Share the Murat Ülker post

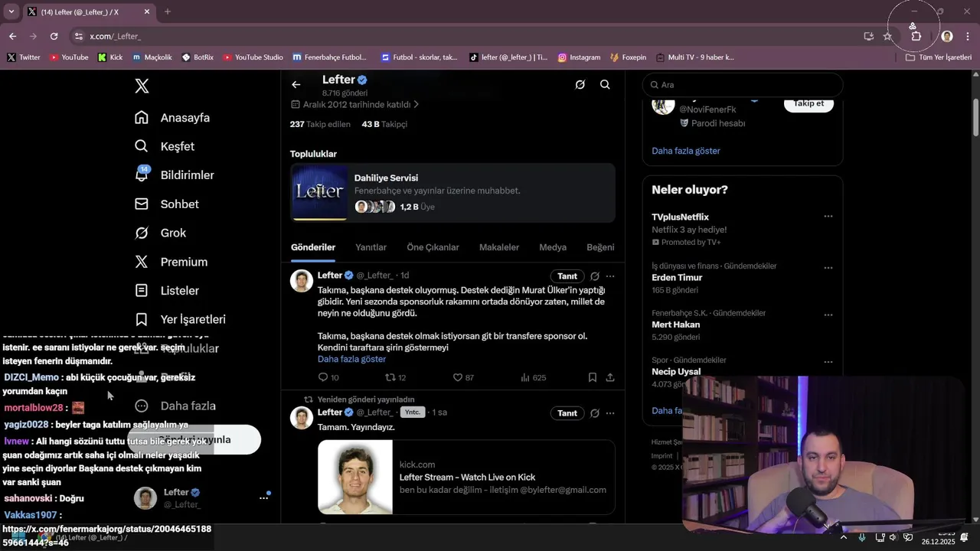pos(610,377)
